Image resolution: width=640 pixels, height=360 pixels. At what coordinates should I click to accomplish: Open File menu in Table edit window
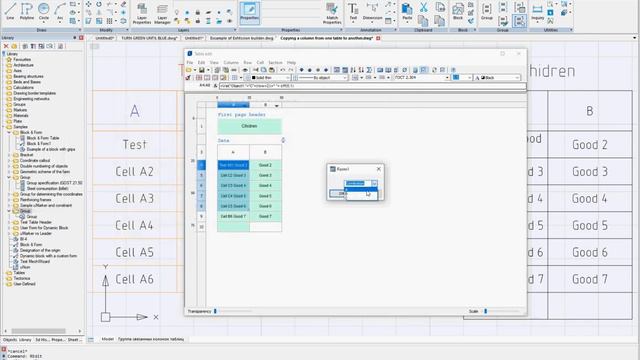[x=190, y=62]
